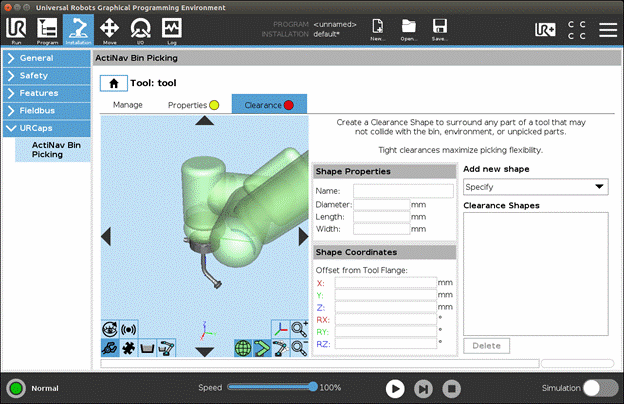Select ActiNav Bin Picking in sidebar
624x404 pixels.
coord(53,150)
